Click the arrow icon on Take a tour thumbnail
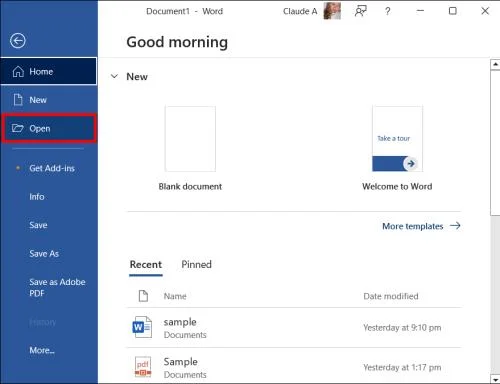The height and width of the screenshot is (384, 500). point(411,163)
